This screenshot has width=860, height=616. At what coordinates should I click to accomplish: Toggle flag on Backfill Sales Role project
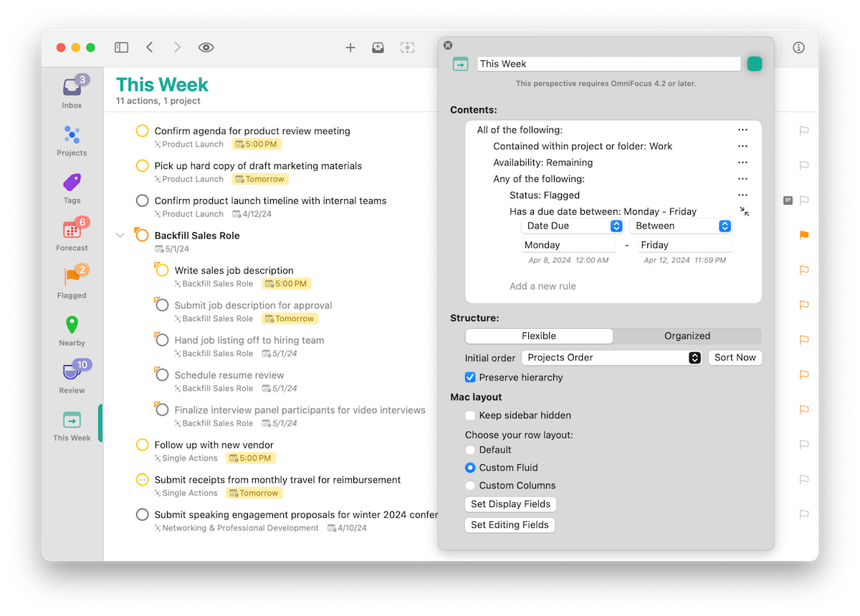(804, 235)
